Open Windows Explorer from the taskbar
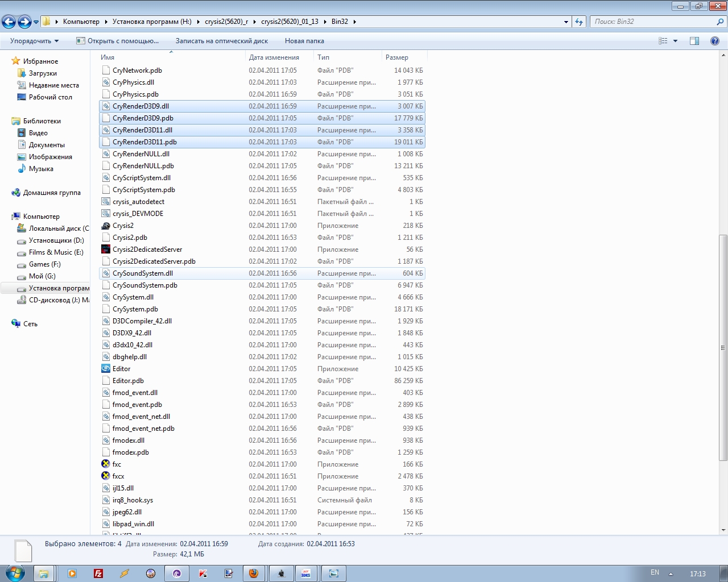The width and height of the screenshot is (728, 582). click(44, 573)
